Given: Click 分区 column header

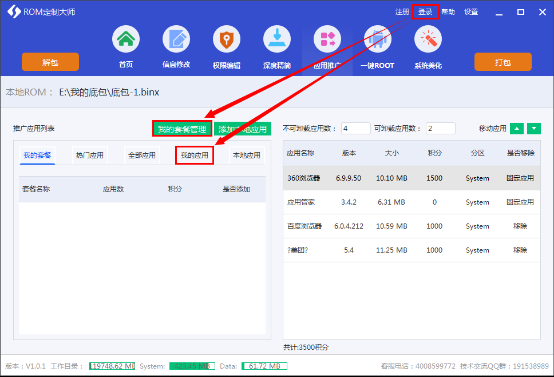Looking at the screenshot, I should (x=477, y=153).
